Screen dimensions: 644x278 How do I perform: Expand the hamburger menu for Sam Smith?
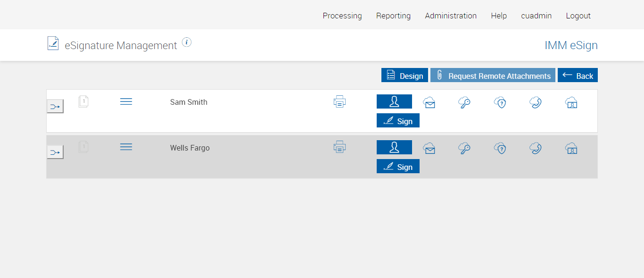pos(126,101)
